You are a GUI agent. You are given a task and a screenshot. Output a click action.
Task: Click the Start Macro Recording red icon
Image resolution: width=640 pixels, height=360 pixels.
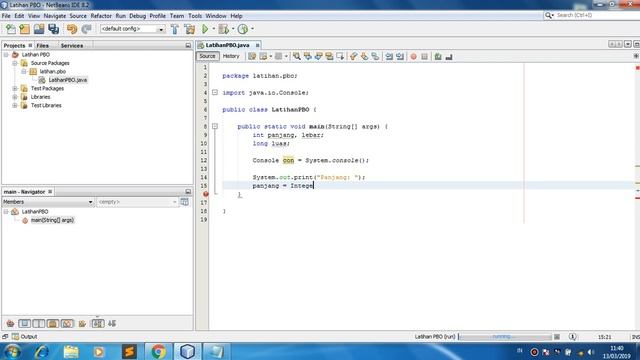coord(413,57)
